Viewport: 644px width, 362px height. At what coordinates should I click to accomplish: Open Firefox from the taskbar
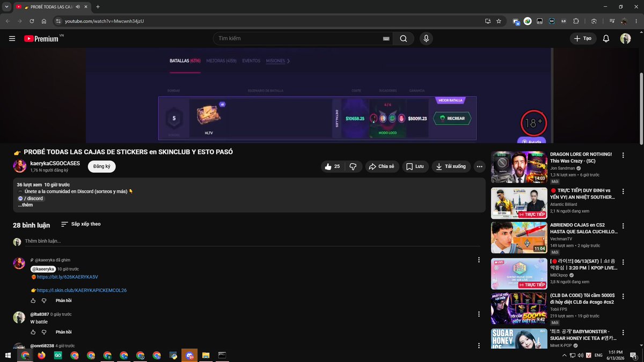click(x=41, y=355)
